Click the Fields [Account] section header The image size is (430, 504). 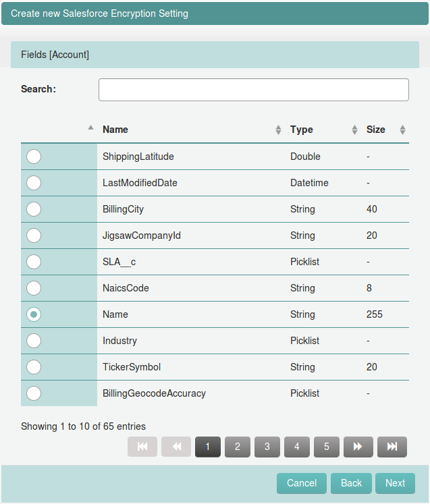click(x=215, y=55)
